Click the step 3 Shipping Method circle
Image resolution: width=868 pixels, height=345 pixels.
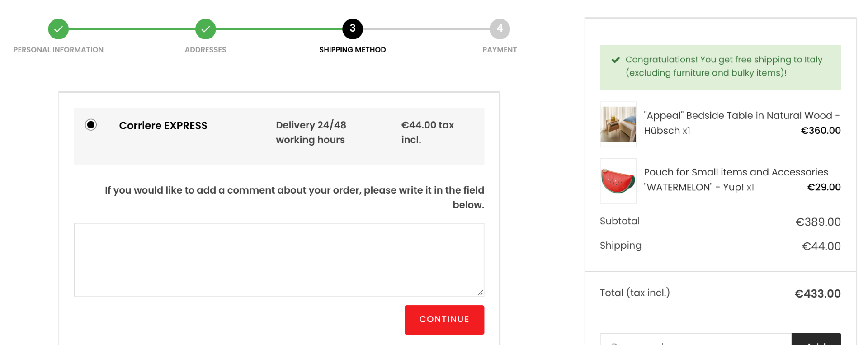point(353,29)
